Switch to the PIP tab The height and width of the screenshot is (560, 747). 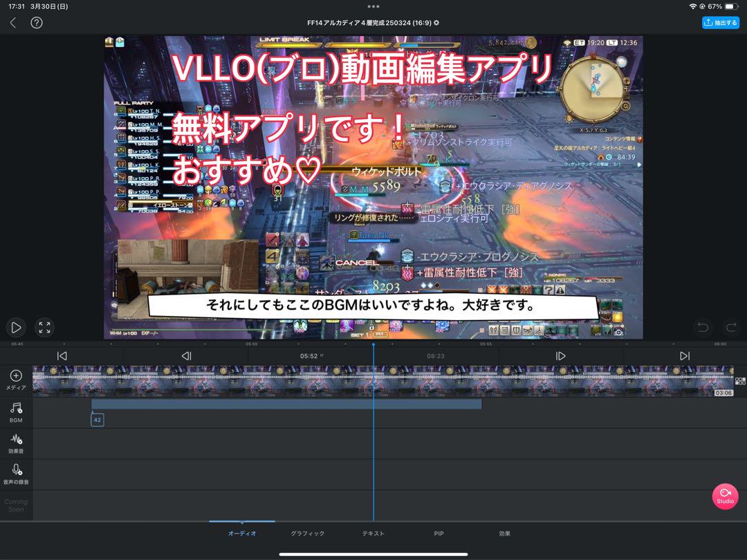tap(439, 533)
